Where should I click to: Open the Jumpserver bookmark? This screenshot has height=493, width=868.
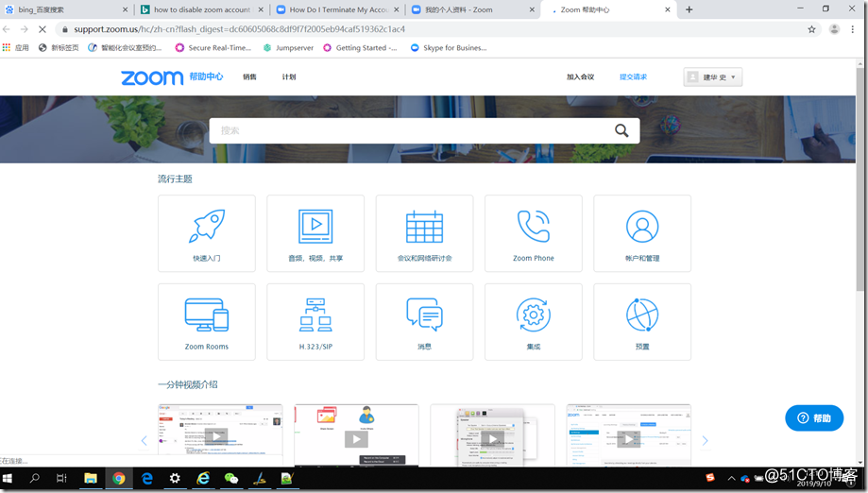tap(288, 47)
